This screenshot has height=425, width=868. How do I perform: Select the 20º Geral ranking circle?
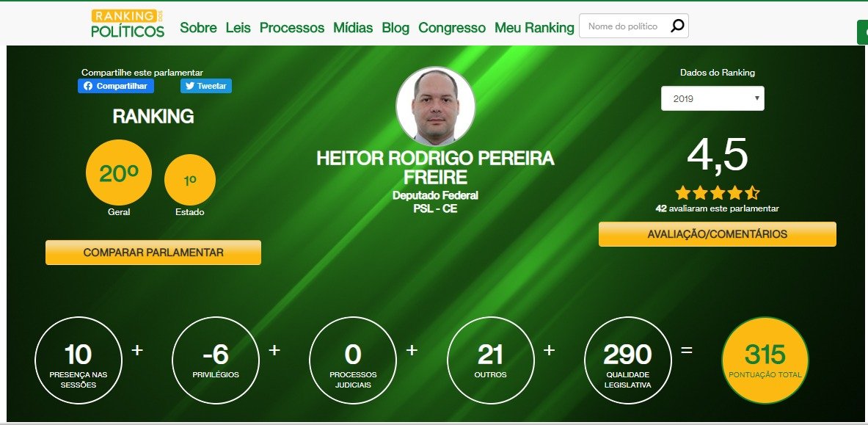tap(118, 172)
